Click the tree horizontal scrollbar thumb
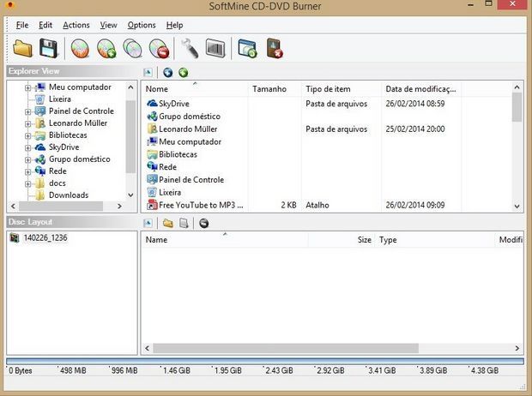The height and width of the screenshot is (396, 532). [61, 206]
